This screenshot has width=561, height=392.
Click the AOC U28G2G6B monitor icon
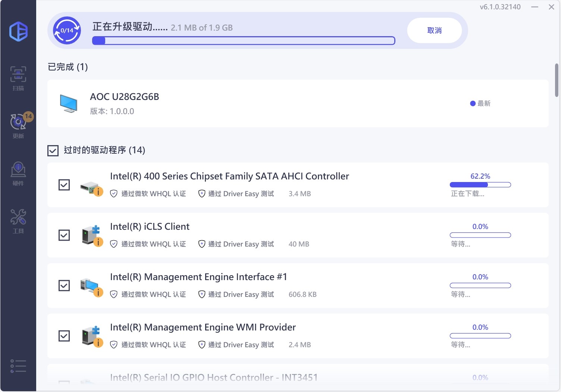(x=69, y=103)
